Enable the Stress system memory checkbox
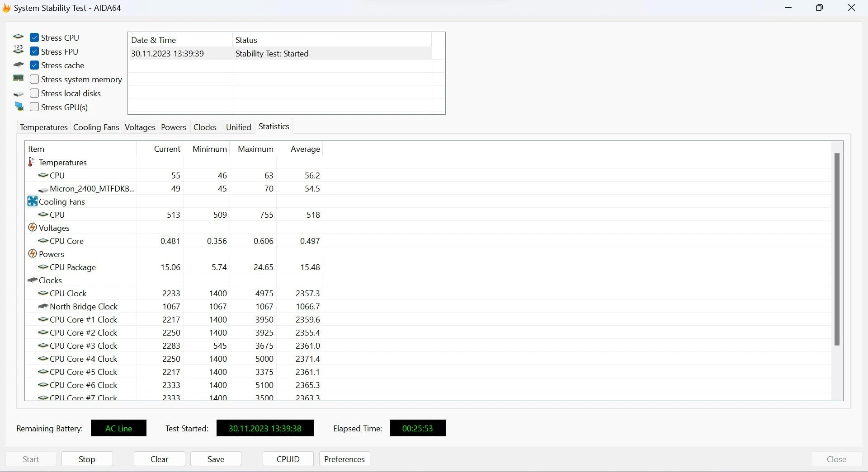868x472 pixels. pyautogui.click(x=34, y=79)
